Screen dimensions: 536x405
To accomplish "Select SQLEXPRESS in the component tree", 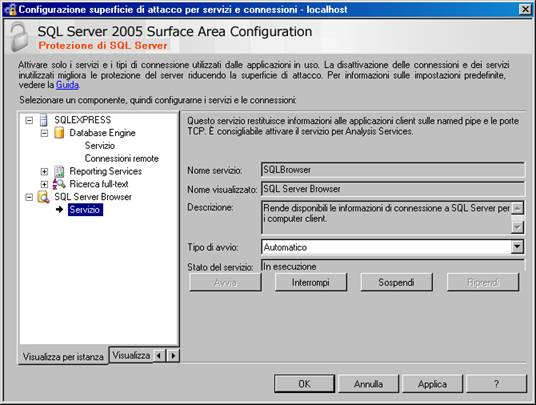I will pyautogui.click(x=83, y=120).
